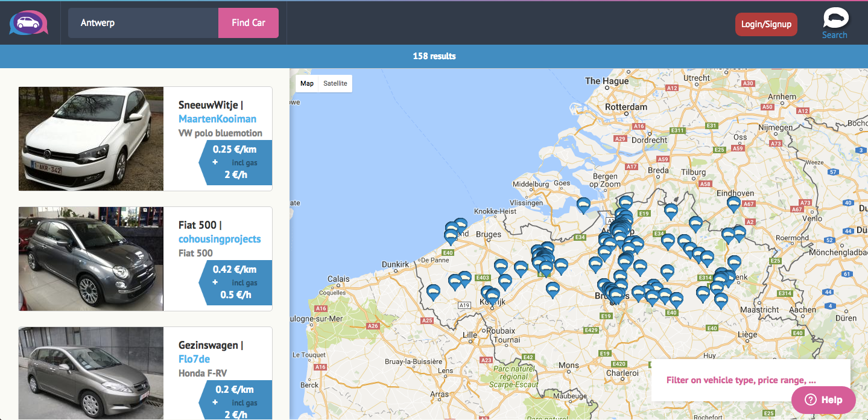The image size is (868, 420).
Task: Click the Find Car button
Action: pos(249,23)
